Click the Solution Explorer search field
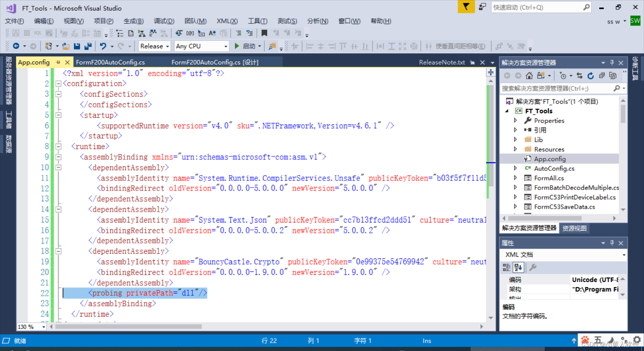The height and width of the screenshot is (351, 644). (x=563, y=89)
